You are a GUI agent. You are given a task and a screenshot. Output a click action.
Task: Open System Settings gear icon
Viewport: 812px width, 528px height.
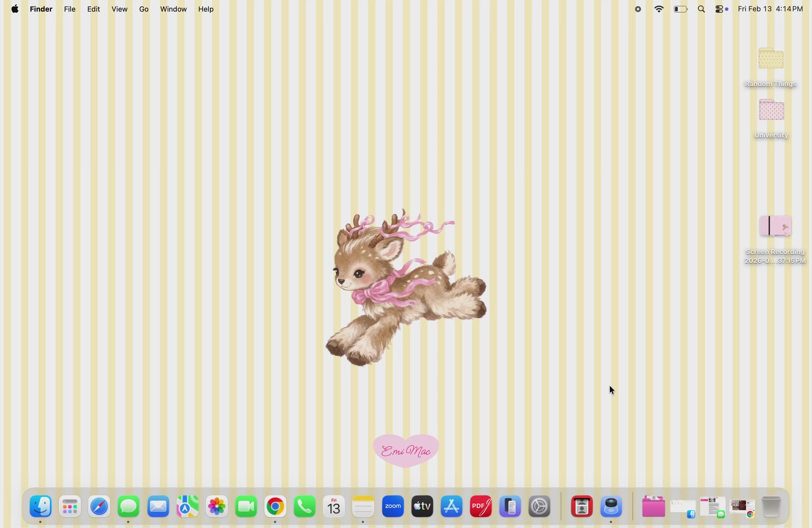[x=540, y=507]
